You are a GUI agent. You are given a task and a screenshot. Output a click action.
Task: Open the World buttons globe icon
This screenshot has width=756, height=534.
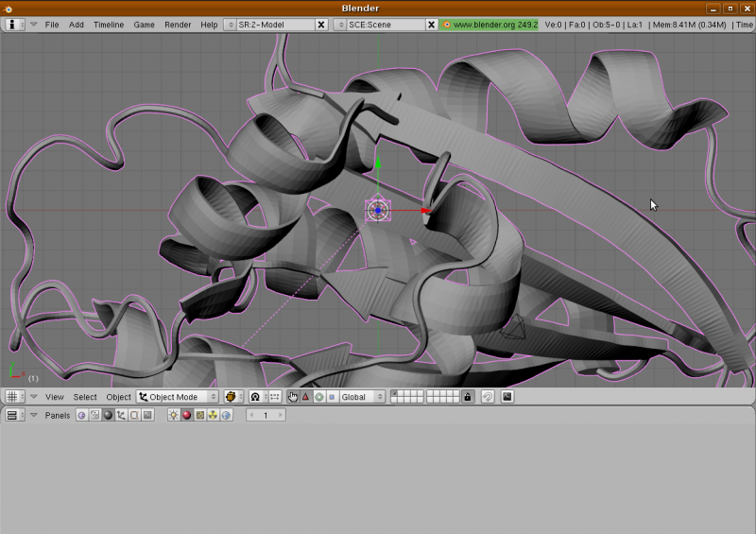pos(226,416)
